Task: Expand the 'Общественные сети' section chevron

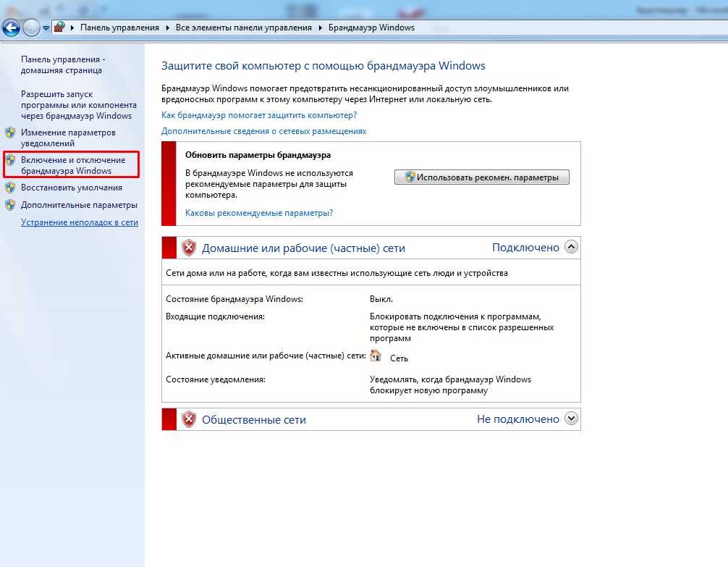Action: tap(571, 419)
